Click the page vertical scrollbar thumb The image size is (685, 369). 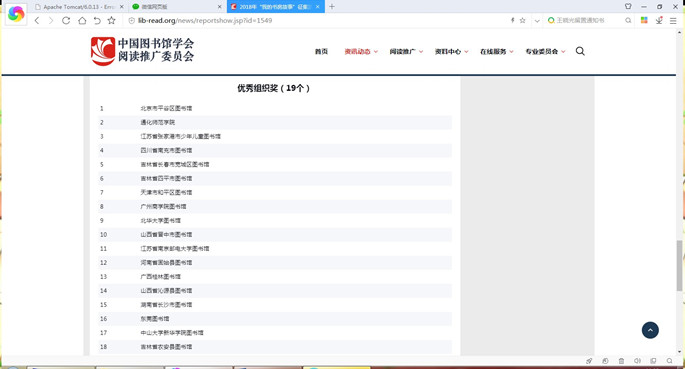pyautogui.click(x=679, y=265)
